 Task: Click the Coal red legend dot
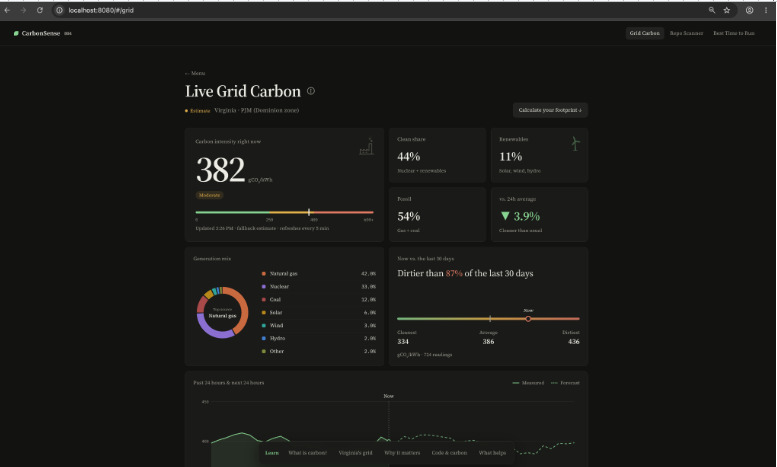tap(264, 299)
